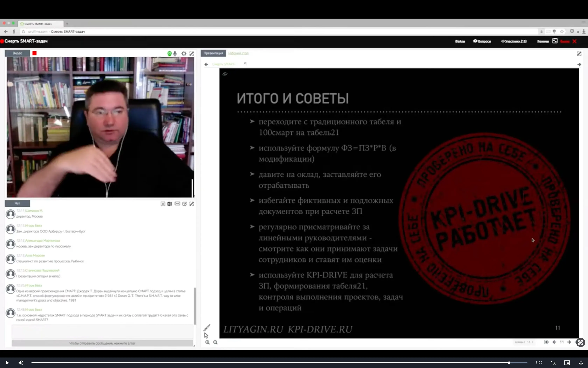
Task: Click the send message hint bar
Action: pyautogui.click(x=102, y=343)
